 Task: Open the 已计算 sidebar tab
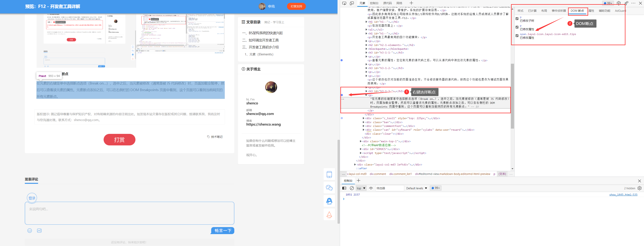coord(532,11)
